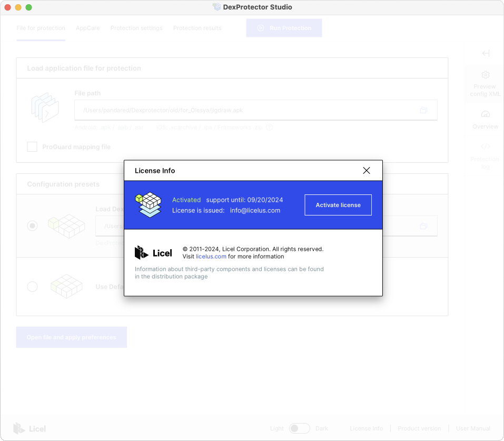Image resolution: width=504 pixels, height=441 pixels.
Task: Open the licelus.com link
Action: (x=211, y=257)
